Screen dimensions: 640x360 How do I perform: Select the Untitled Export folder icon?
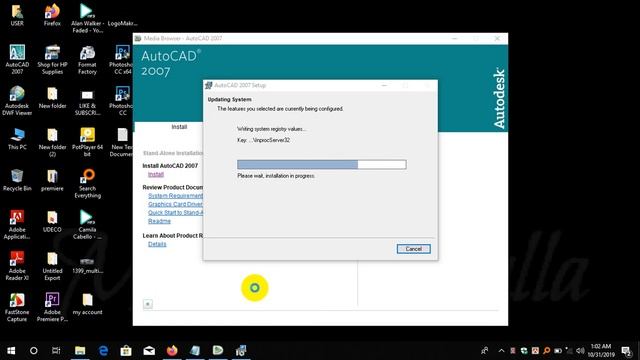point(52,266)
